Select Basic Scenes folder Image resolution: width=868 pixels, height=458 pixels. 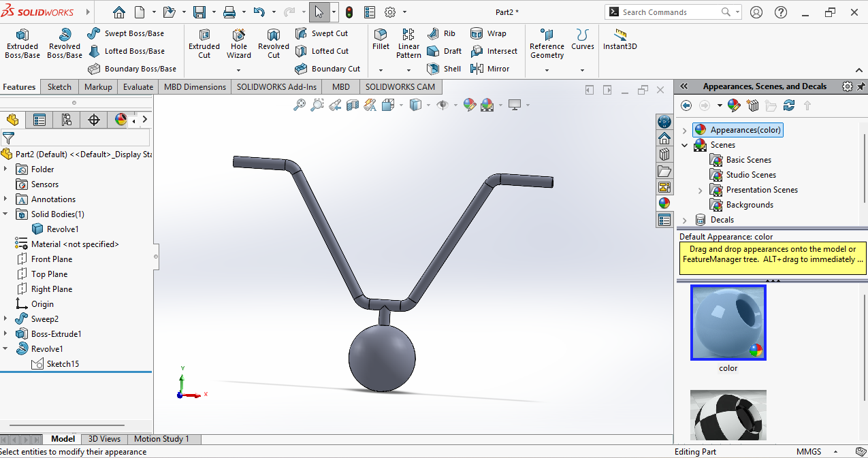[x=741, y=160]
